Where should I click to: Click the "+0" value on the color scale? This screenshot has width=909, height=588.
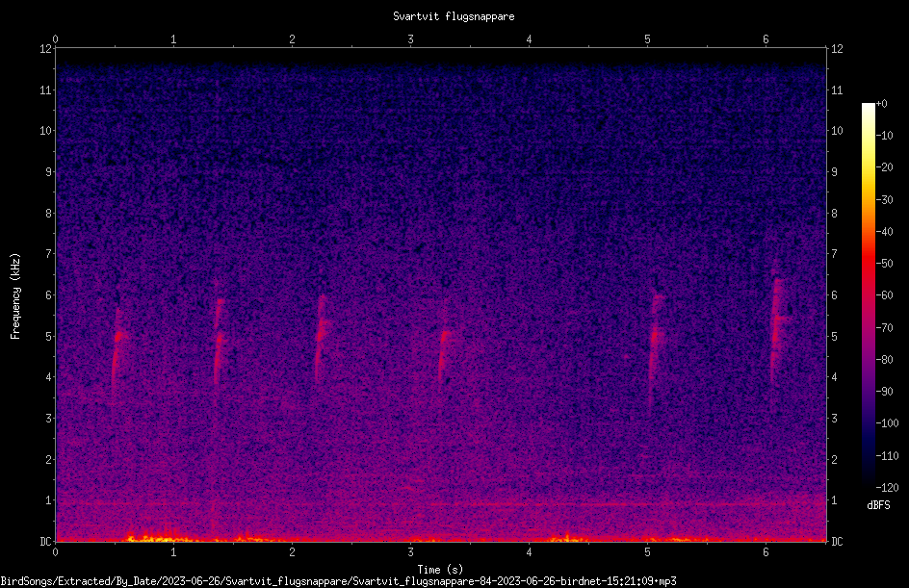tap(881, 104)
